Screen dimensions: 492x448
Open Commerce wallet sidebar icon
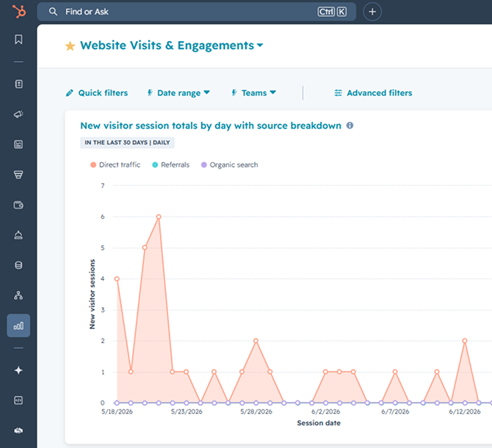[18, 205]
